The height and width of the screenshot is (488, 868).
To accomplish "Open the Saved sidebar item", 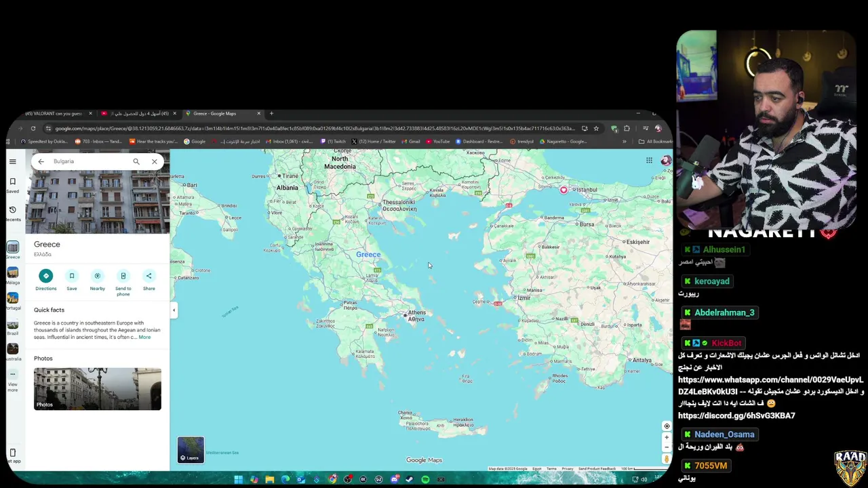I will pyautogui.click(x=12, y=185).
